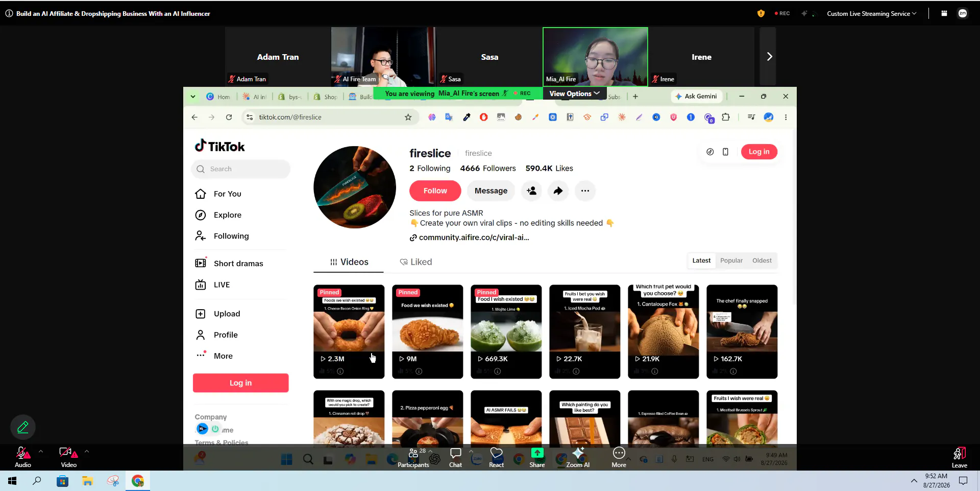
Task: Open Custom Live Streaming Service dropdown
Action: pos(871,13)
